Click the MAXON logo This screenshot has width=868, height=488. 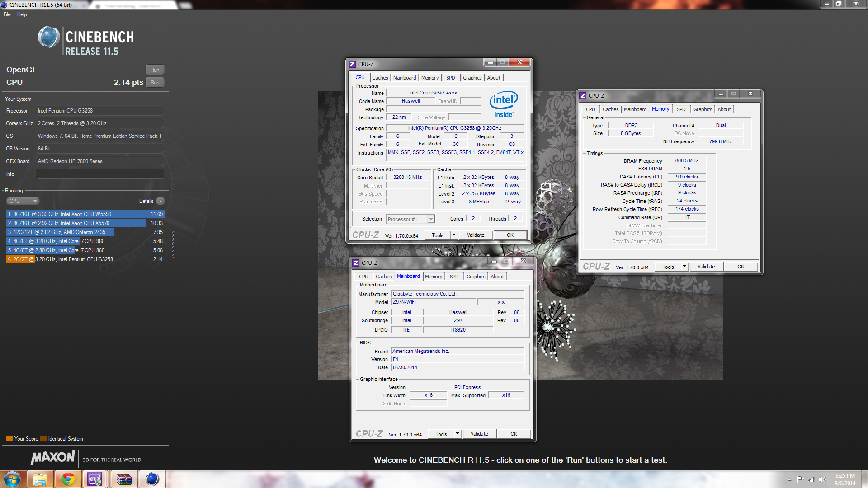tap(52, 458)
